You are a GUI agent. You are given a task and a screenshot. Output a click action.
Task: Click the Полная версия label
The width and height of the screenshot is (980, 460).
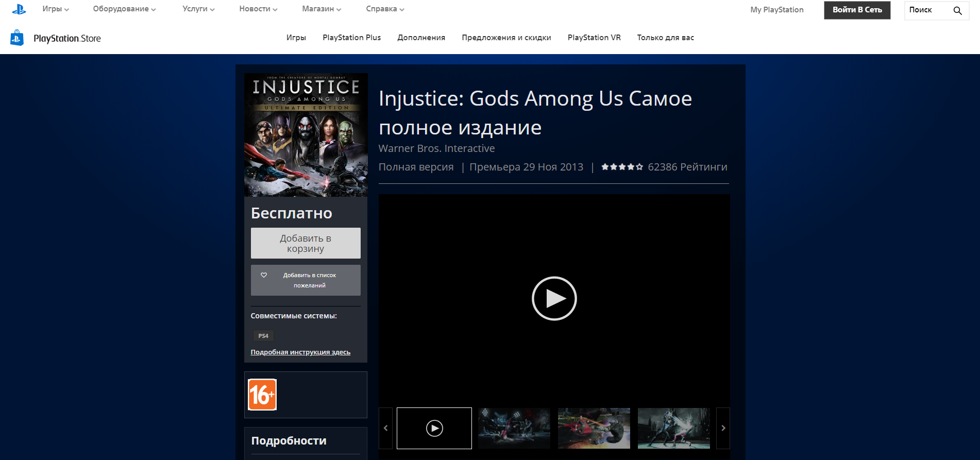coord(416,167)
